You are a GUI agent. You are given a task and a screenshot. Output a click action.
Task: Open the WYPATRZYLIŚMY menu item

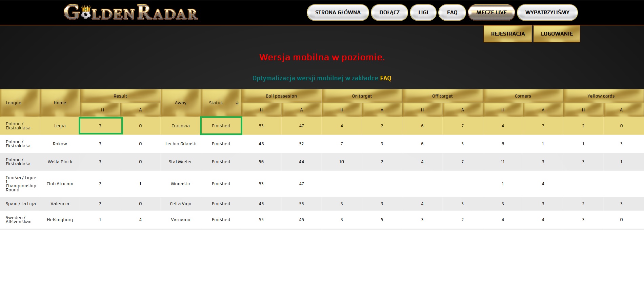tap(547, 13)
